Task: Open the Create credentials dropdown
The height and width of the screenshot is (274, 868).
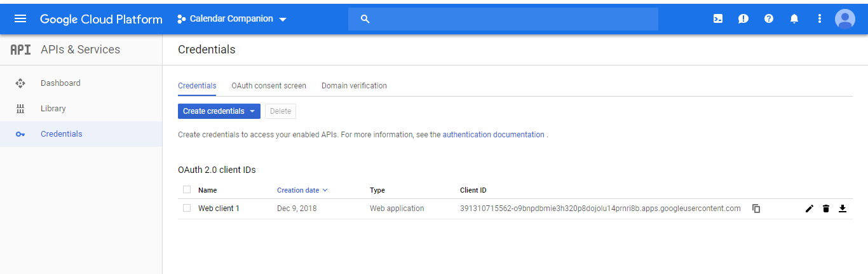Action: [219, 111]
